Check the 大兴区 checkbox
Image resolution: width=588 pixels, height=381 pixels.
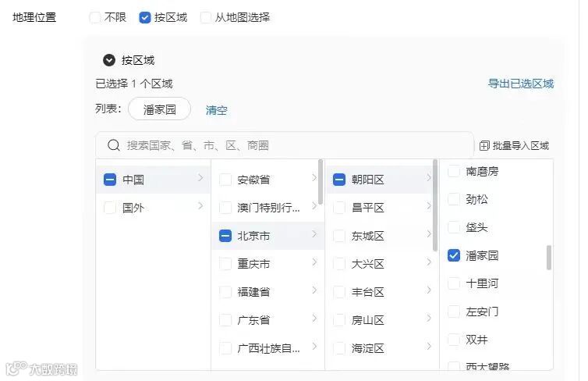coord(339,264)
